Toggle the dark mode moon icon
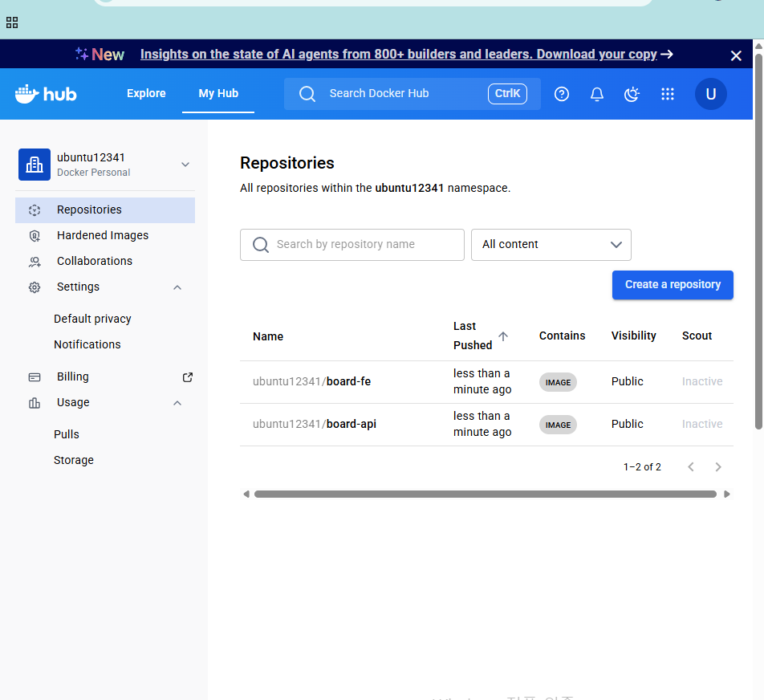The image size is (764, 700). 632,94
